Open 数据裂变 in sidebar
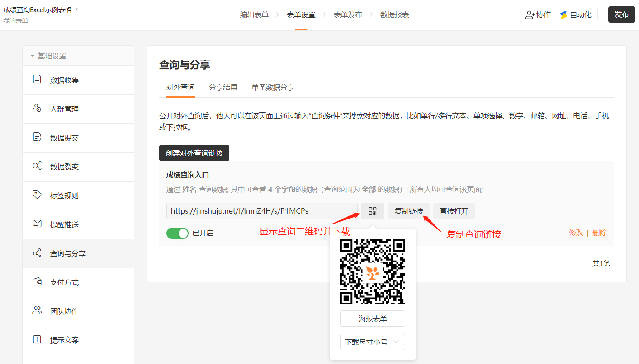Image resolution: width=639 pixels, height=364 pixels. click(x=78, y=167)
